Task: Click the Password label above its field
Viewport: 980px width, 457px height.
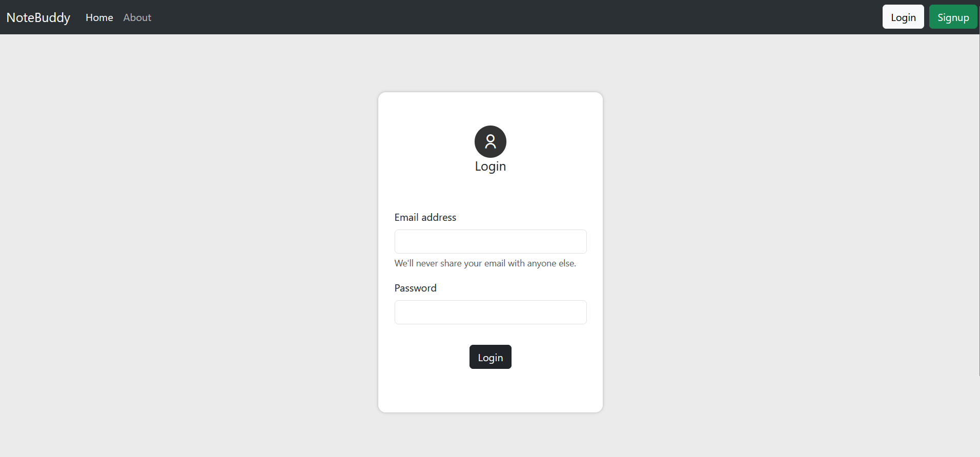Action: pyautogui.click(x=415, y=287)
